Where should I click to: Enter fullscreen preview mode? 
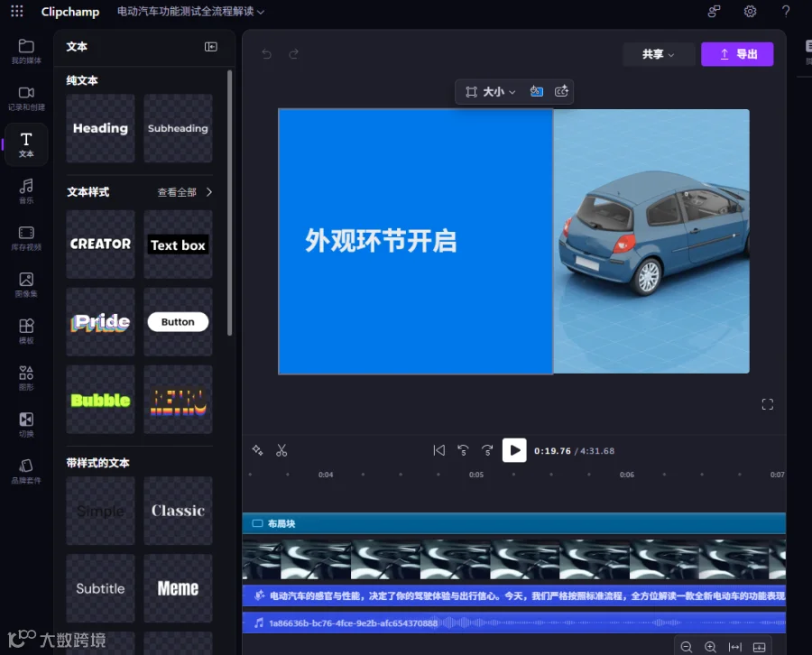[768, 404]
